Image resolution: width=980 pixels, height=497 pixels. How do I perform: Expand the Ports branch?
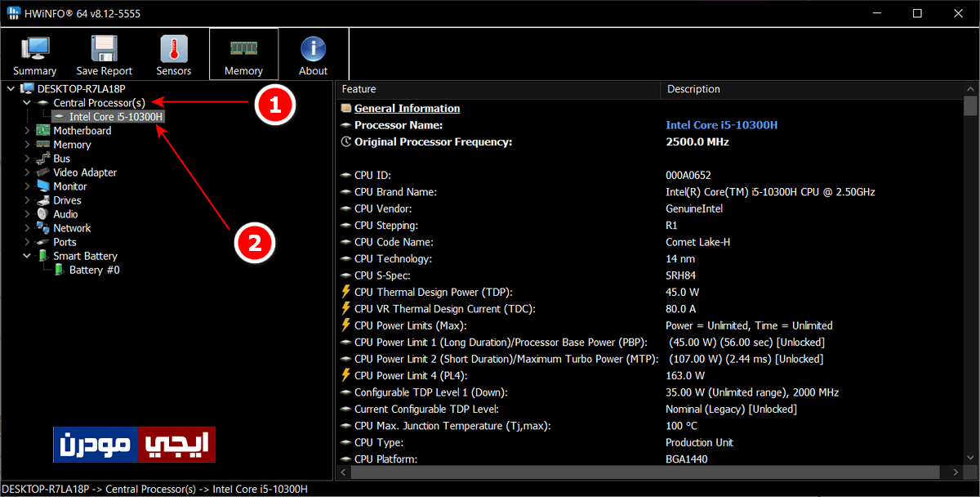tap(27, 242)
